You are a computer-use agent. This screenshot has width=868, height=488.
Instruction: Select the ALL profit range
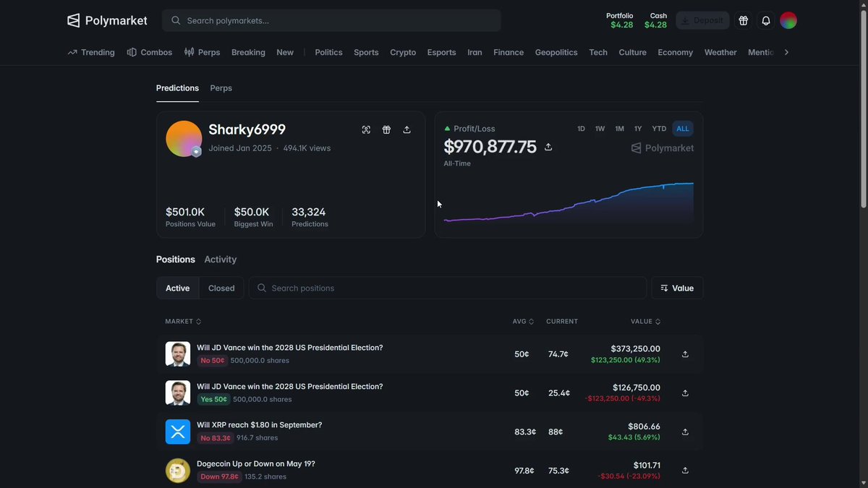pyautogui.click(x=683, y=129)
